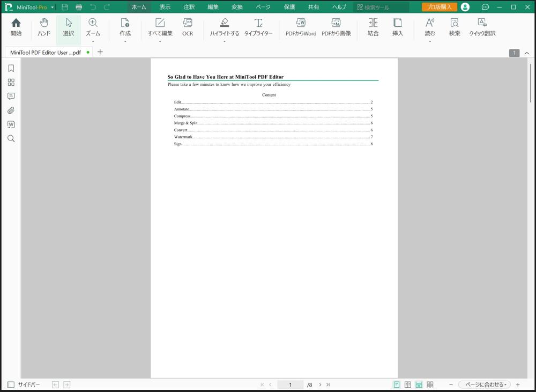Click the 検索ツール search tools field

381,7
